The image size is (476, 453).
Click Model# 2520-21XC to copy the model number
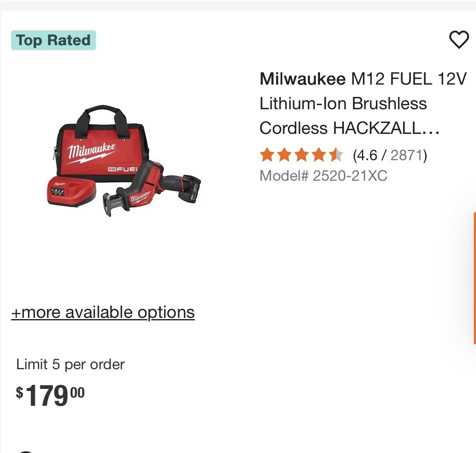[323, 176]
